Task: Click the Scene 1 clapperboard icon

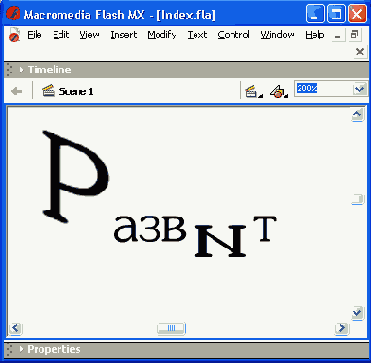Action: pos(48,91)
